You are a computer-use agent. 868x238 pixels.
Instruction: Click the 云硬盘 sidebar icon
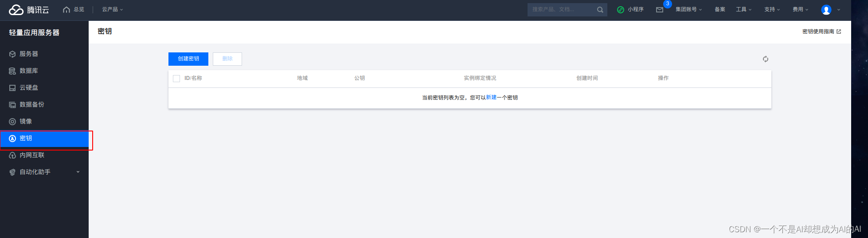tap(12, 88)
